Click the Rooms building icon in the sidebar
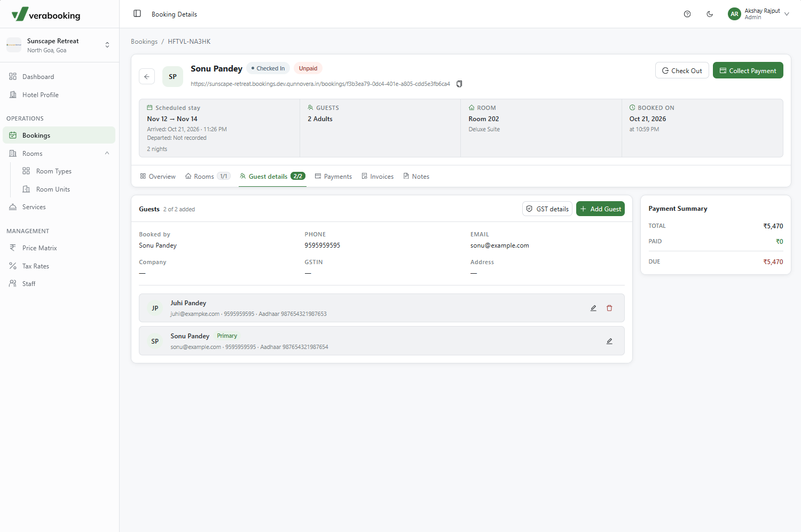Screen dimensions: 801x532 click(x=13, y=153)
